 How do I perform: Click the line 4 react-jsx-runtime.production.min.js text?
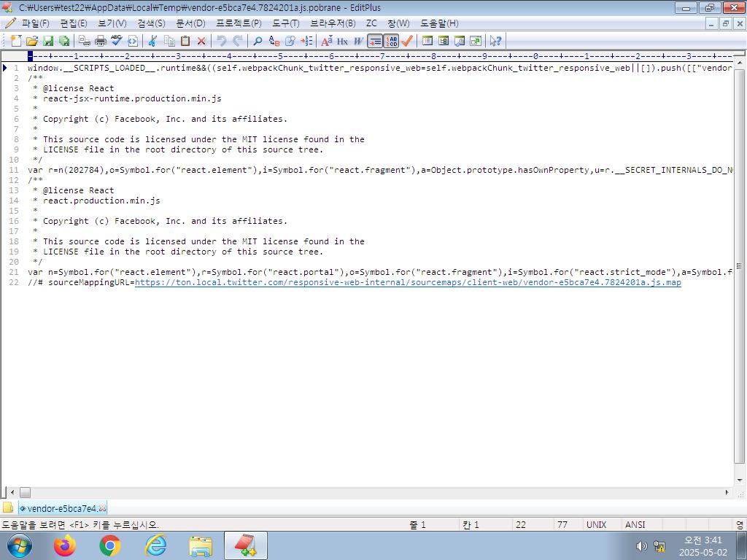tap(132, 98)
